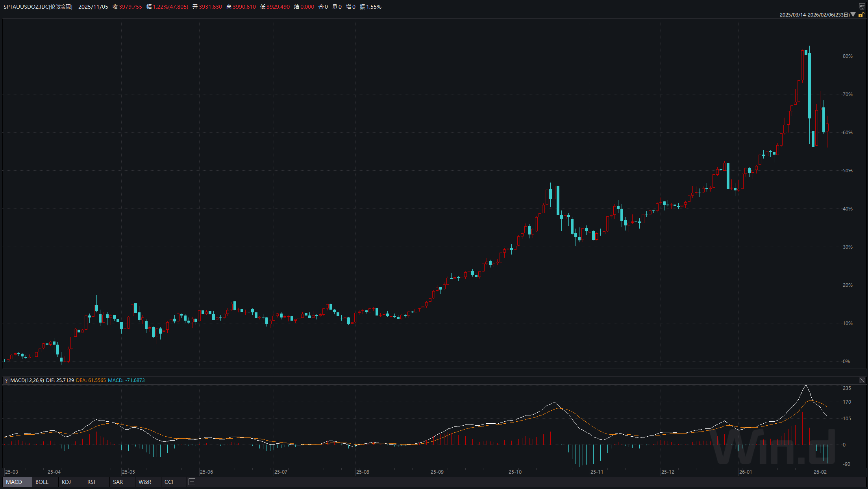This screenshot has height=489, width=868.
Task: Close the MACD indicator panel
Action: [862, 380]
